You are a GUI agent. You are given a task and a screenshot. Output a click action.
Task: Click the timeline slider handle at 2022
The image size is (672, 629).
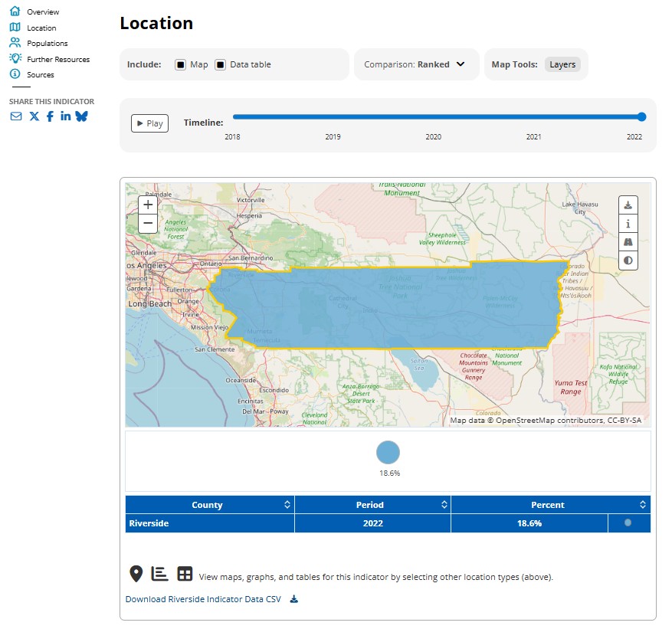click(641, 117)
